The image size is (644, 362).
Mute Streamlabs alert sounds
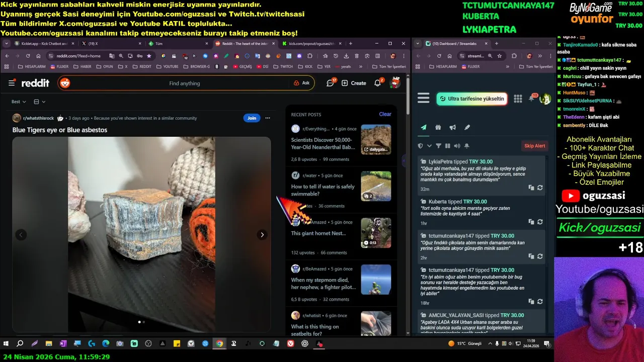(x=457, y=146)
